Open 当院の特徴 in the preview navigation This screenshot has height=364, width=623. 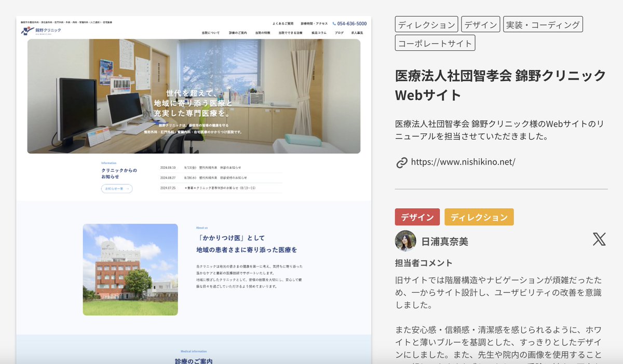point(263,33)
